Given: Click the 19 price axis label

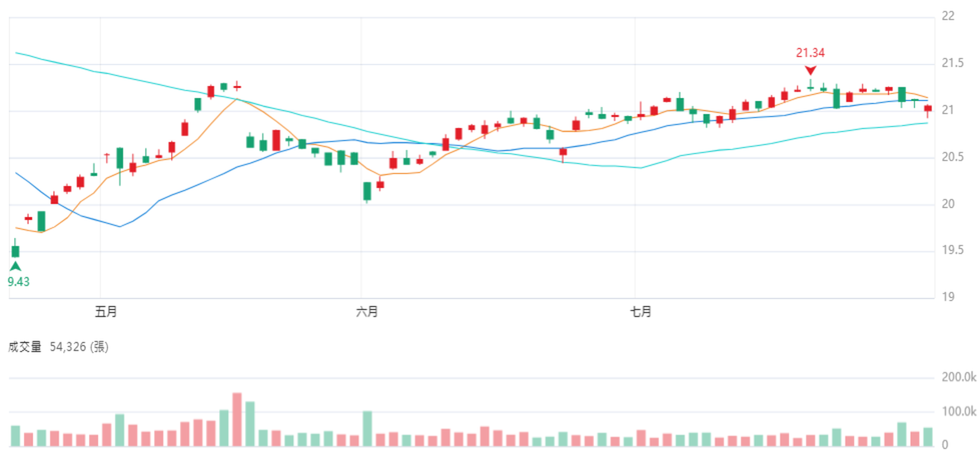Looking at the screenshot, I should click(x=948, y=297).
